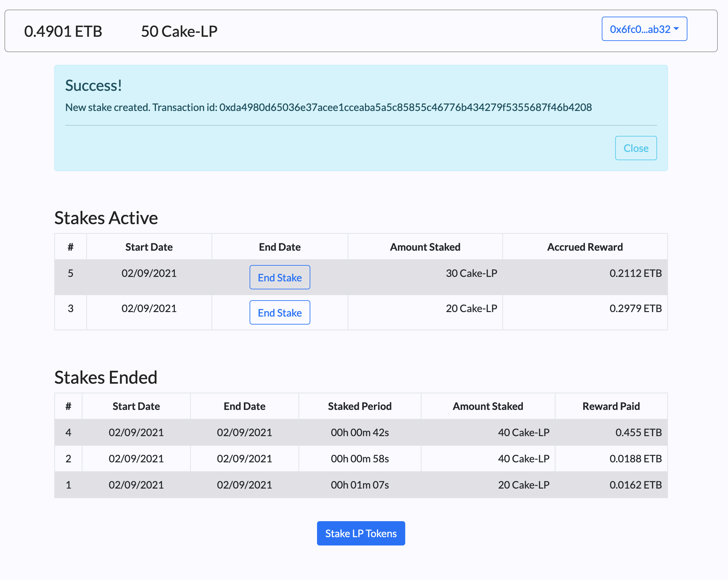This screenshot has height=580, width=728.
Task: Click the Stakes Active heading
Action: (106, 218)
